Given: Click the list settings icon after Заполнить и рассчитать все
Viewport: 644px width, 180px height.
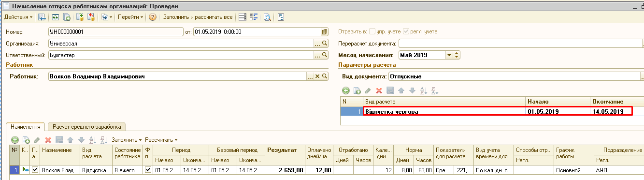Looking at the screenshot, I should click(x=243, y=17).
